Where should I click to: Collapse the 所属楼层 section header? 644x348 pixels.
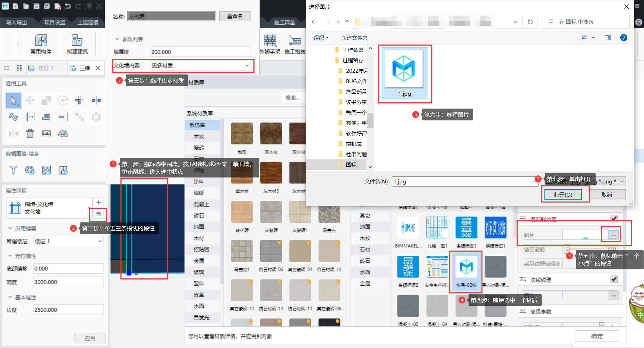click(10, 229)
